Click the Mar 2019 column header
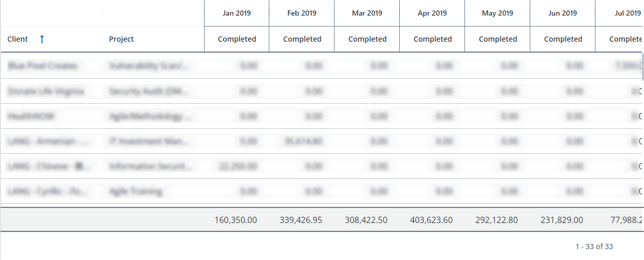This screenshot has height=260, width=644. pyautogui.click(x=367, y=13)
